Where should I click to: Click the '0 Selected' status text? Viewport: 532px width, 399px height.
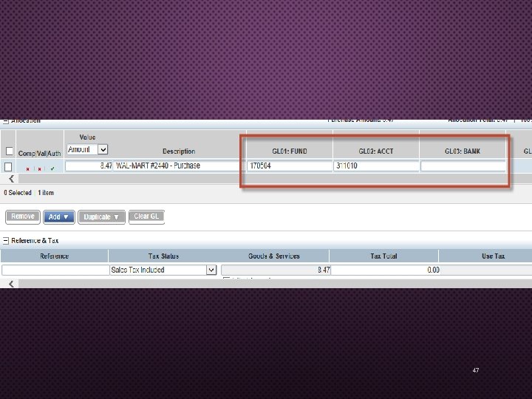[18, 193]
